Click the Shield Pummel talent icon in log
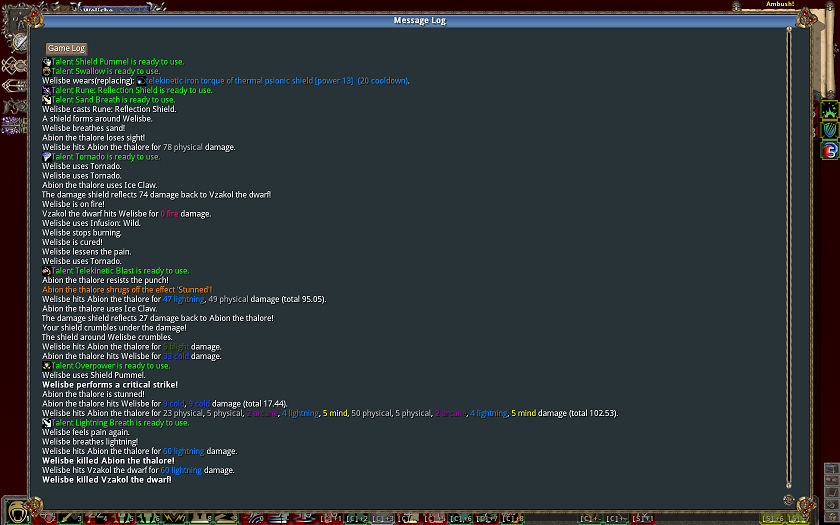The image size is (840, 525). (x=47, y=62)
